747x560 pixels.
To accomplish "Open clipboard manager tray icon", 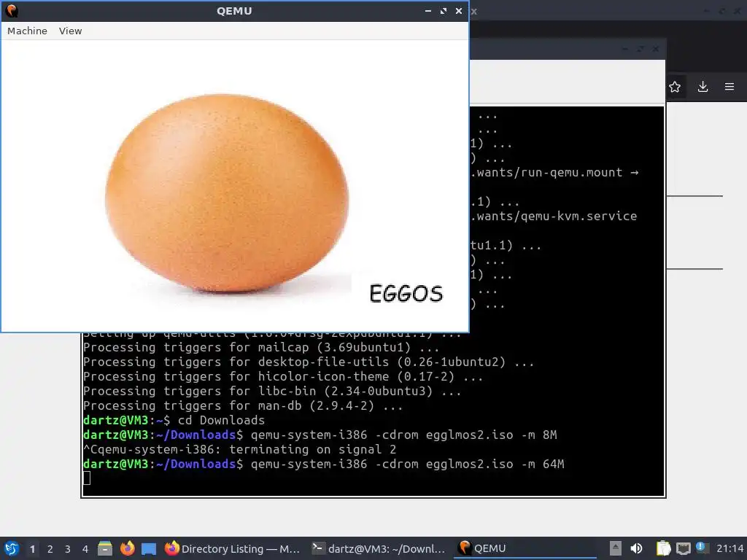I will coord(663,548).
